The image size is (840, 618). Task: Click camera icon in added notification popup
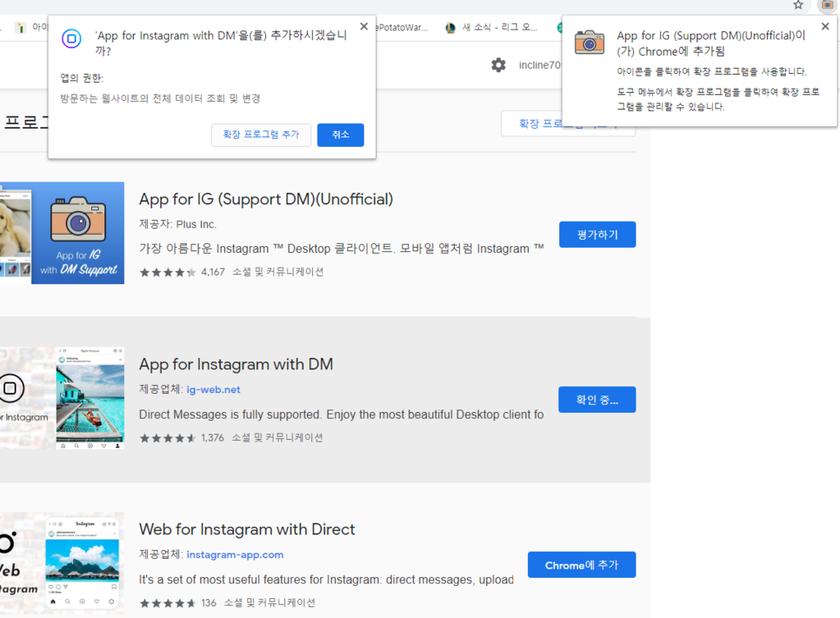click(x=590, y=42)
